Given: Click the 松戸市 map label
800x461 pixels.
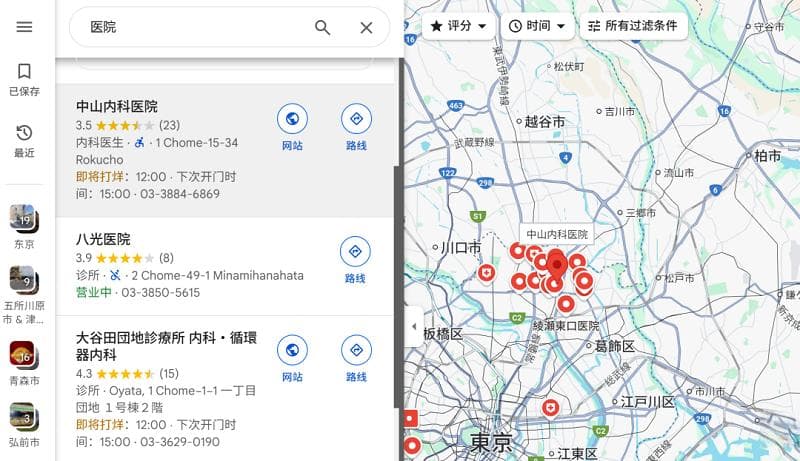Looking at the screenshot, I should point(679,278).
